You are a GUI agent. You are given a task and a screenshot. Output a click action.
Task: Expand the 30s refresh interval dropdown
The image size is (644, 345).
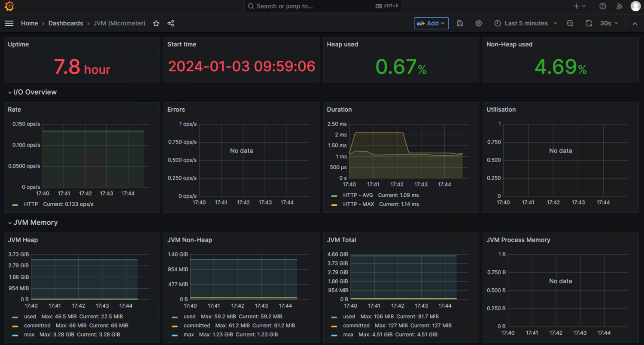(x=609, y=23)
